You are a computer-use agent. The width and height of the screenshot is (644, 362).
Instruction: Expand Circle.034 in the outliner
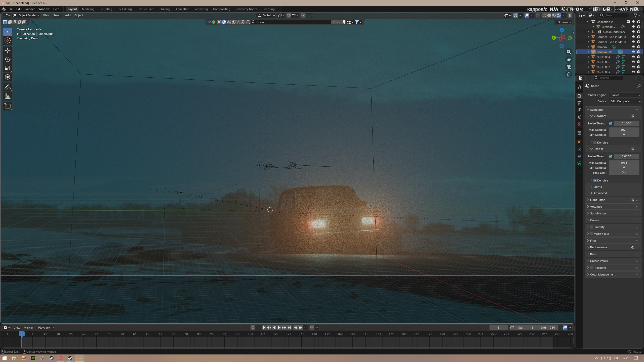[588, 57]
